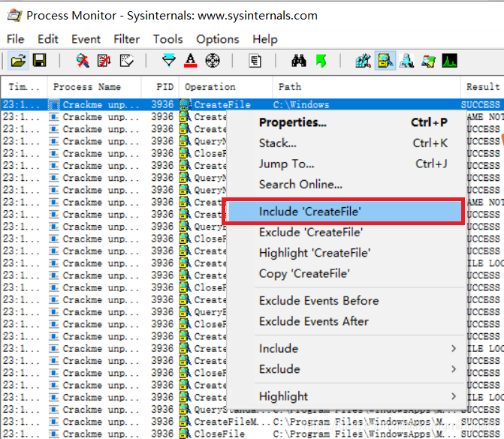Choose Exclude Events Before
Image resolution: width=504 pixels, height=439 pixels.
[x=346, y=301]
